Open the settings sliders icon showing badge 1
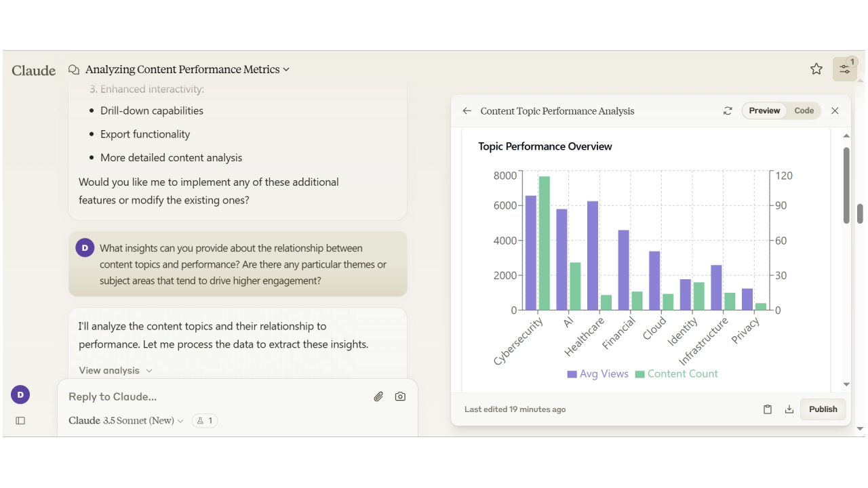Viewport: 868px width, 488px height. point(844,68)
